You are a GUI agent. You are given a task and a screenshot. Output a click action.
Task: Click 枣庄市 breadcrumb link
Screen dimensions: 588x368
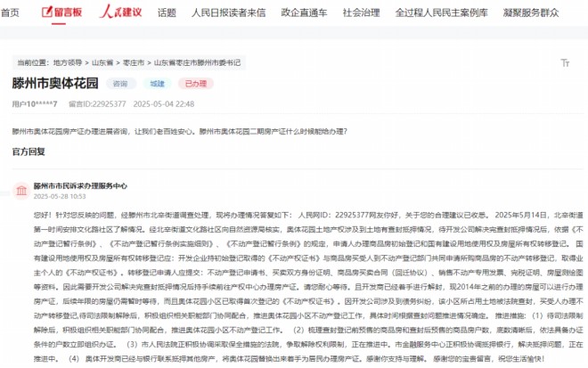(x=134, y=63)
